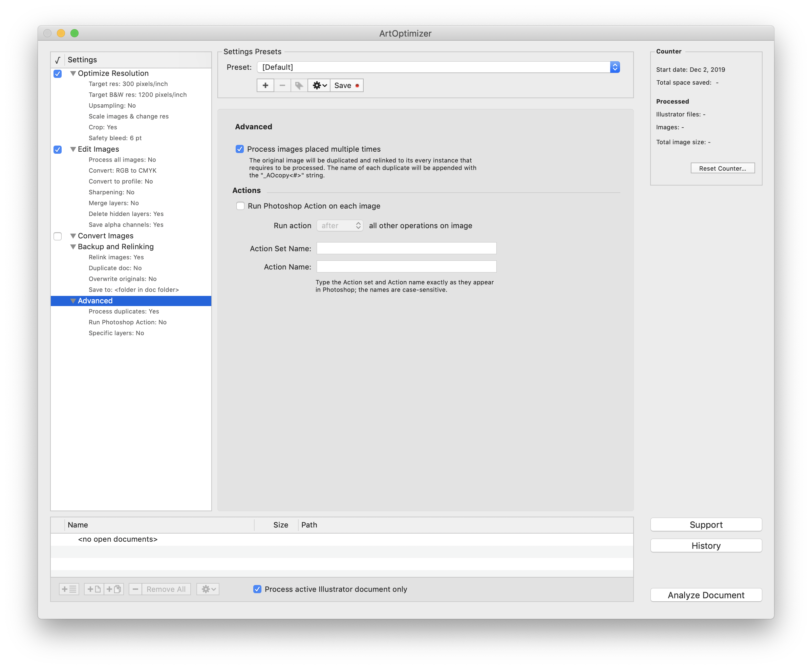Viewport: 812px width, 669px height.
Task: Add multiple documents icon button
Action: [114, 589]
